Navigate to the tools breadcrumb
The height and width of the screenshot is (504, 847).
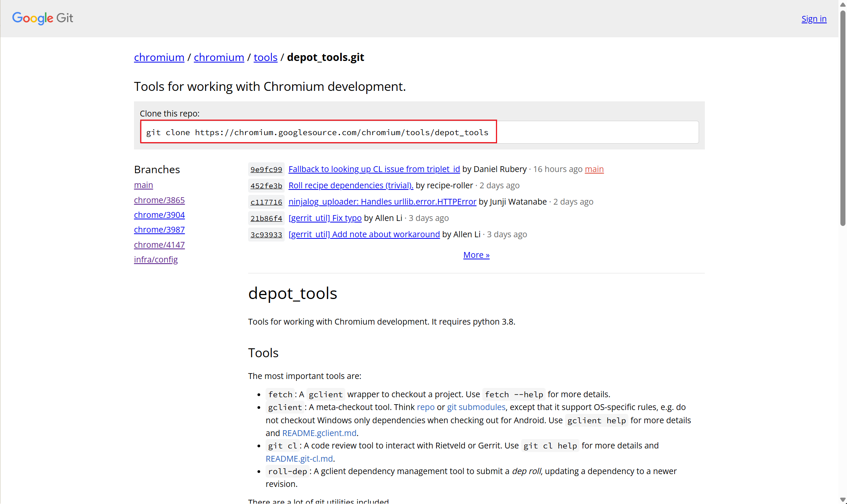265,57
